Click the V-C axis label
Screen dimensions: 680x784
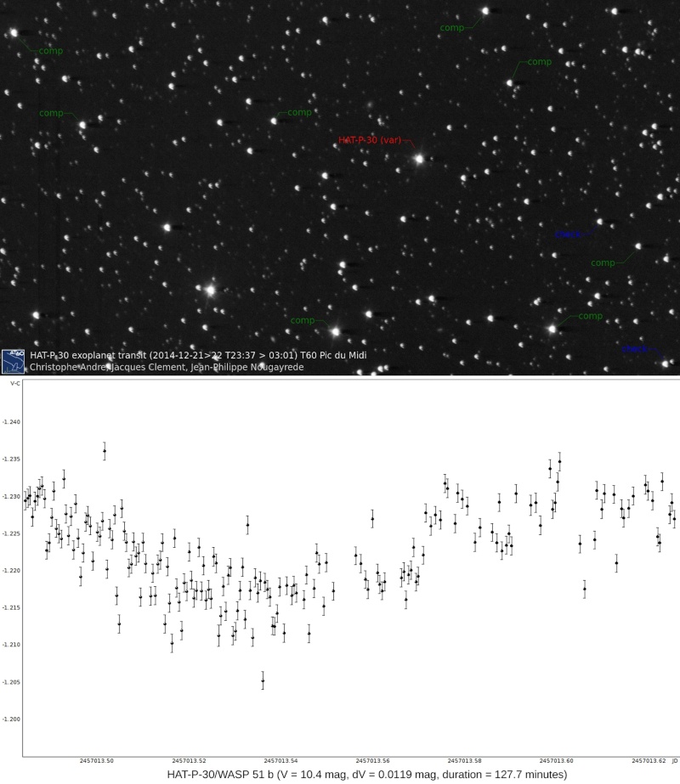(x=15, y=383)
